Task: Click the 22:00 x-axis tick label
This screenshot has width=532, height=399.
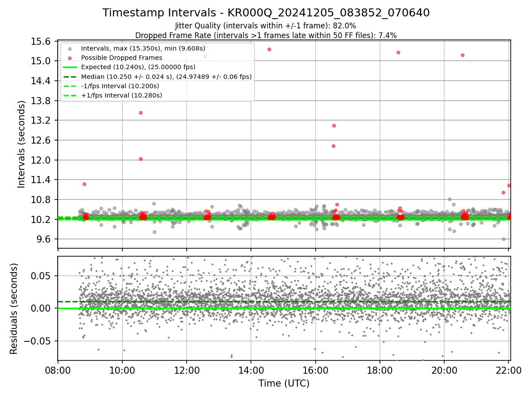Action: pyautogui.click(x=509, y=370)
